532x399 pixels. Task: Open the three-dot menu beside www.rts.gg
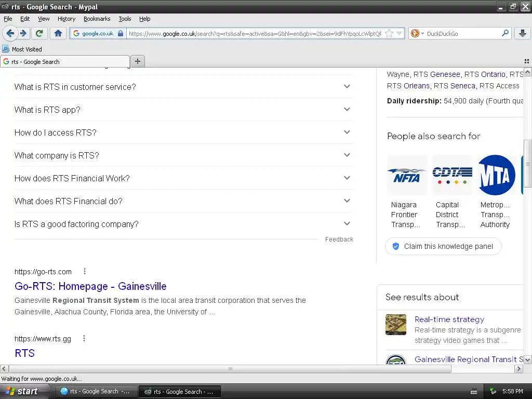coord(84,338)
